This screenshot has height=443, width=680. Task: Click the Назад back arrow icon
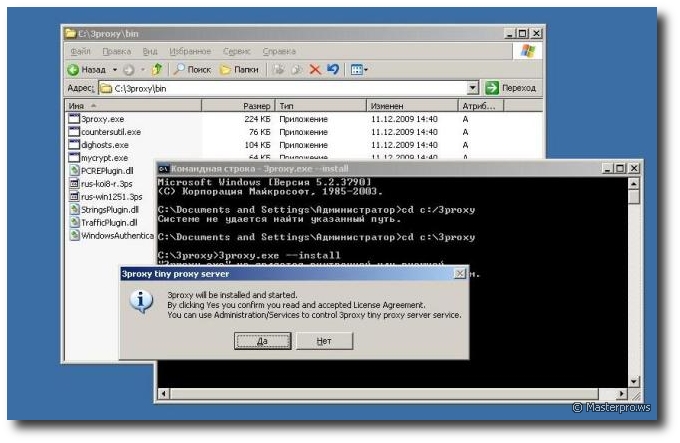[73, 69]
